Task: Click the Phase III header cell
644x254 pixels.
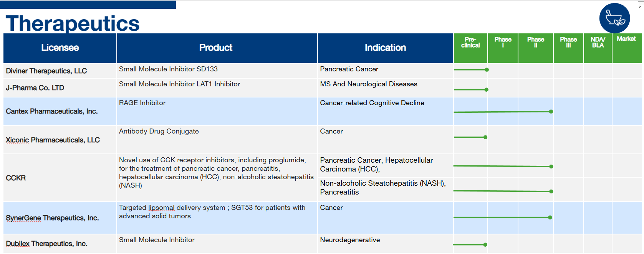Action: pyautogui.click(x=568, y=48)
